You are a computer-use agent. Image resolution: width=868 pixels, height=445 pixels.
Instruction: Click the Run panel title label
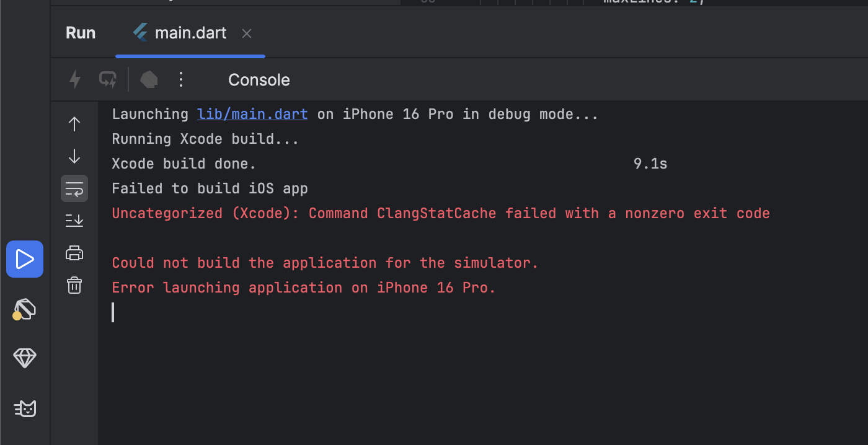(x=81, y=33)
